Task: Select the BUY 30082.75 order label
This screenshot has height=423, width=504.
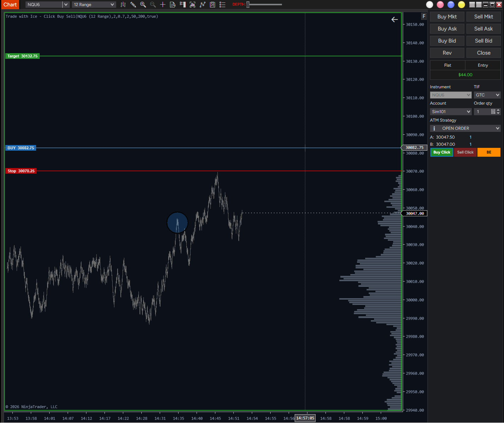Action: click(21, 148)
